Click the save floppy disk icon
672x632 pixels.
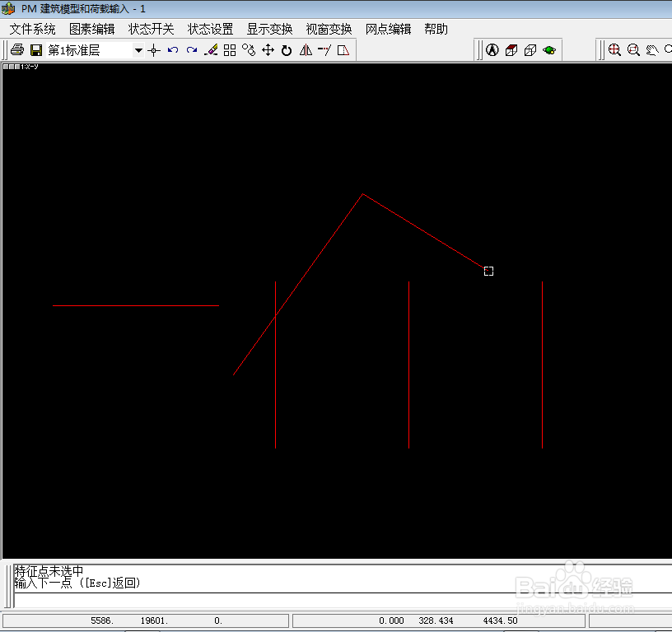[x=36, y=50]
